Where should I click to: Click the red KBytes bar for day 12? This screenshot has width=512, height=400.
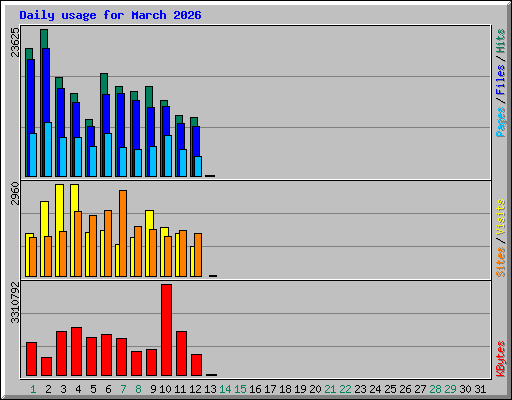pyautogui.click(x=196, y=365)
